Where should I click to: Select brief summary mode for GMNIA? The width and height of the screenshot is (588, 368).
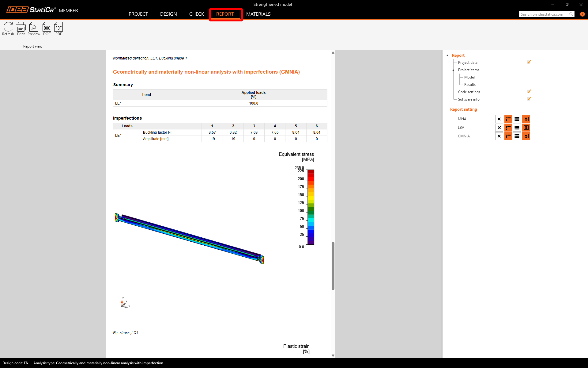pyautogui.click(x=508, y=136)
